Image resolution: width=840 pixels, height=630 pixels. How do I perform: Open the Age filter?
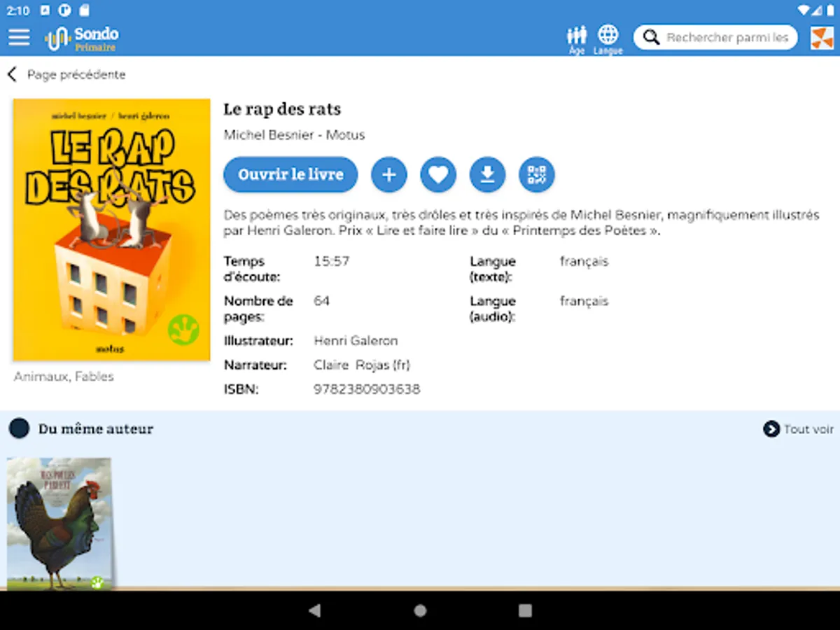[x=577, y=40]
